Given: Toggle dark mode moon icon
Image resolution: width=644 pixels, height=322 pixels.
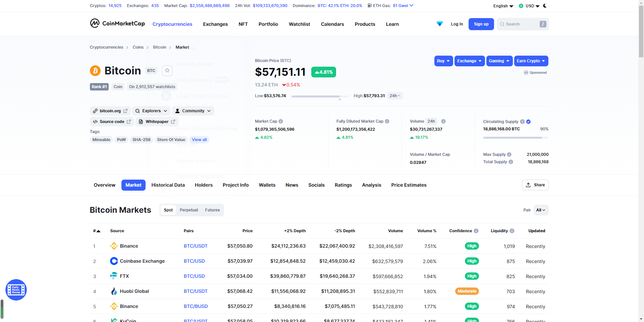Looking at the screenshot, I should tap(545, 6).
